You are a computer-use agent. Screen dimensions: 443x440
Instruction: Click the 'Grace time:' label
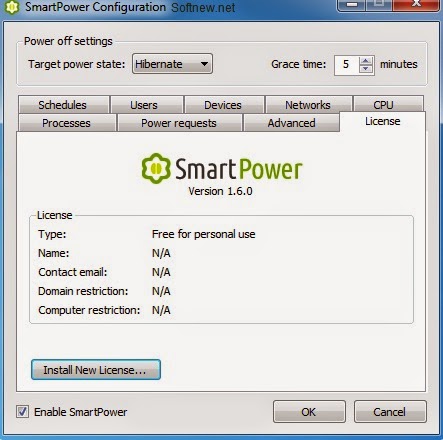[x=299, y=64]
